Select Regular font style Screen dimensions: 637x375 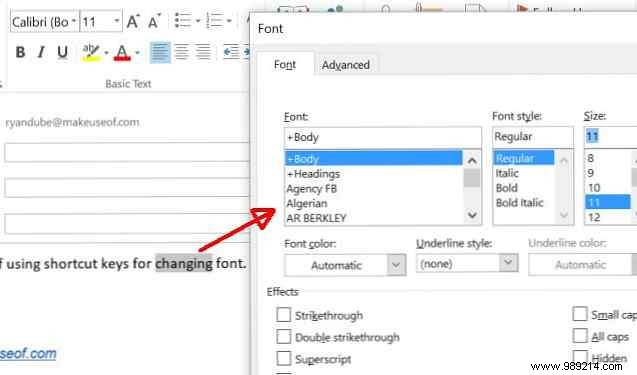[523, 158]
